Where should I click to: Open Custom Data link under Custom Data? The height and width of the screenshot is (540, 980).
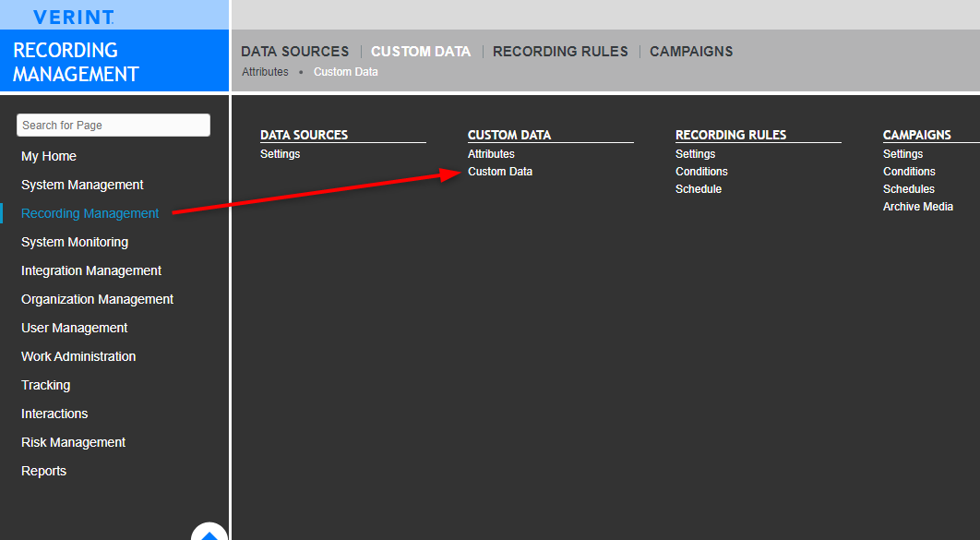500,172
